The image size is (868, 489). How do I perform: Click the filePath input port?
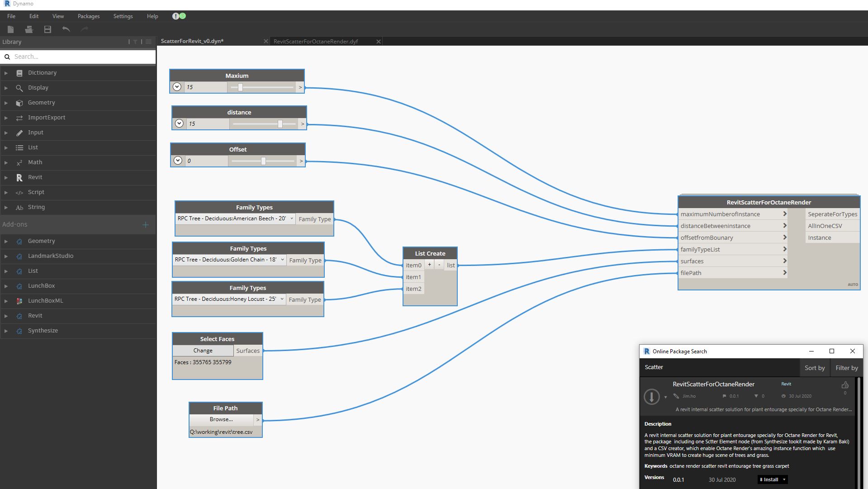coord(733,273)
